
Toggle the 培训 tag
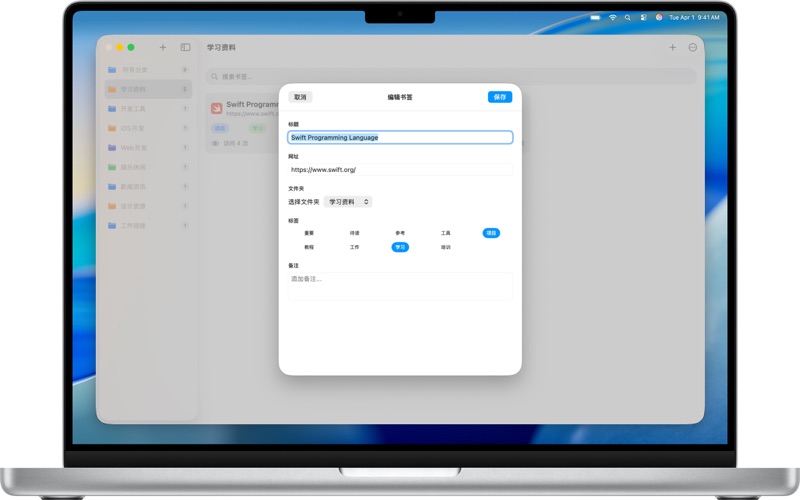tap(445, 247)
